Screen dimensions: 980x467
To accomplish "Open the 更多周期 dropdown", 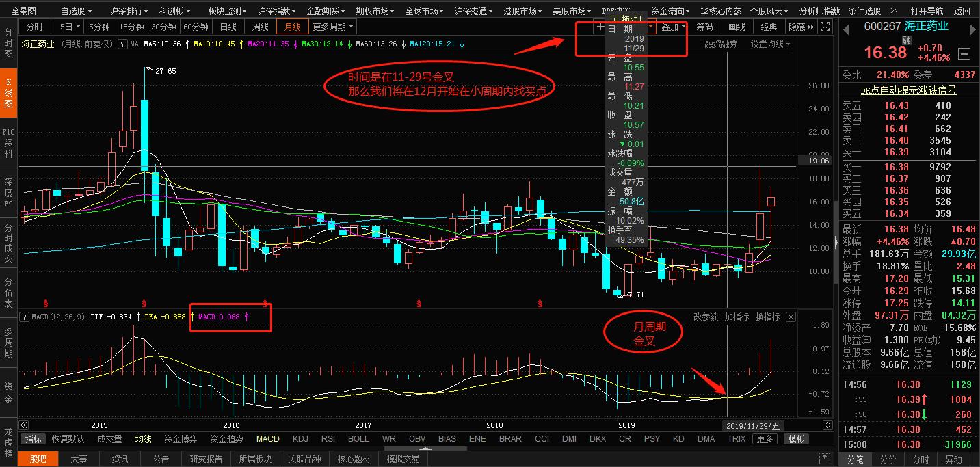I will [333, 27].
